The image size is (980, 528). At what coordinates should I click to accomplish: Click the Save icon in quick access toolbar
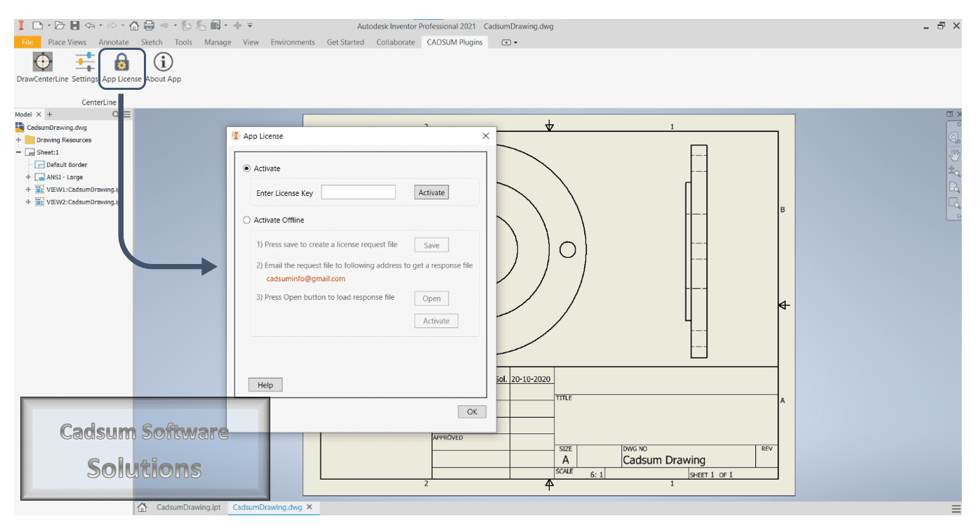[75, 26]
